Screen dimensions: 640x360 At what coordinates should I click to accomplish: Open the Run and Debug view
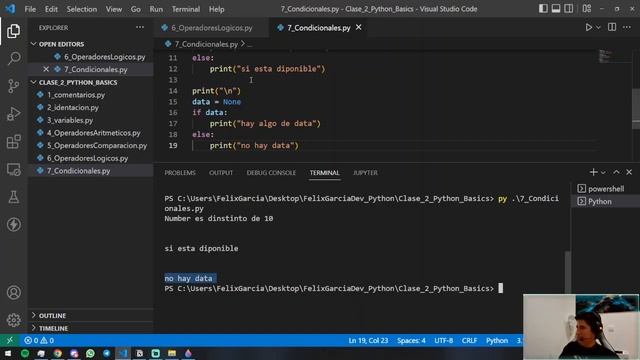pos(13,114)
